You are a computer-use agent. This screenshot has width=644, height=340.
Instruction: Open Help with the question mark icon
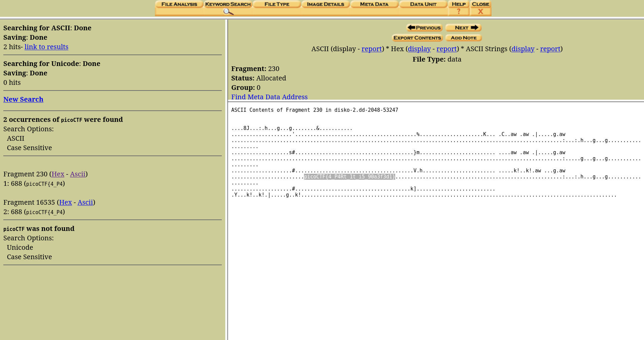[x=458, y=11]
